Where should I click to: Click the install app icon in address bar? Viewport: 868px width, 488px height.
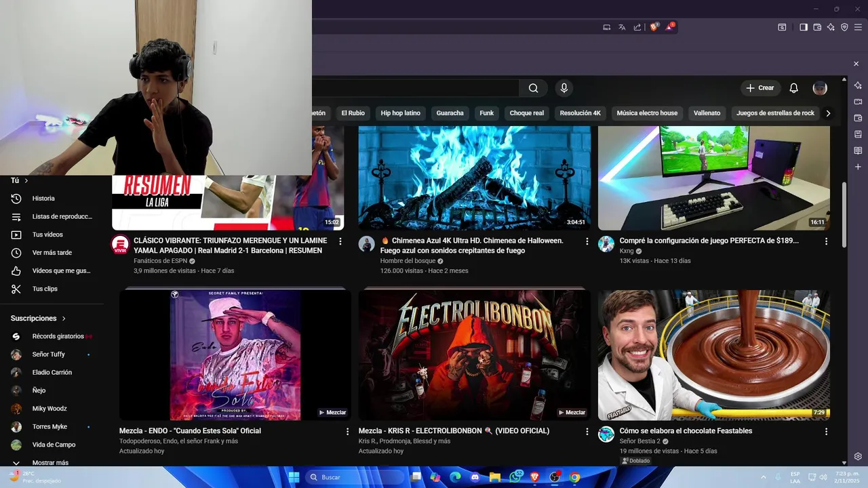click(607, 27)
